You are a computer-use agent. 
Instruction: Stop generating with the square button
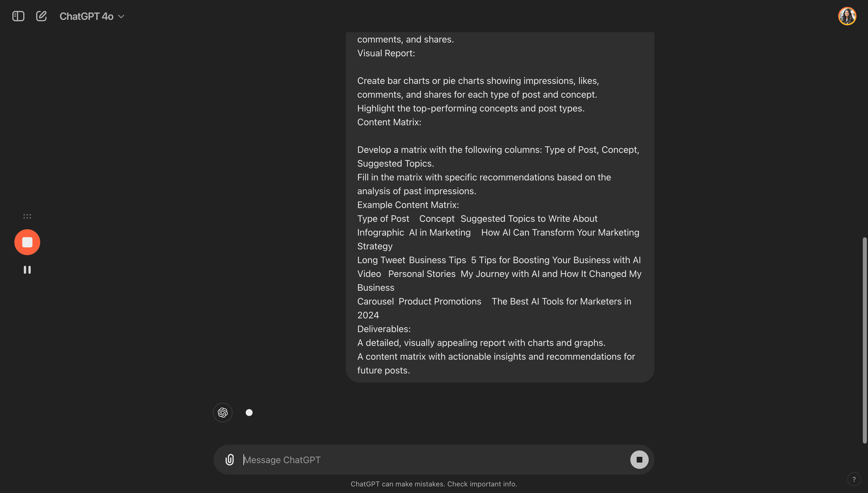coord(639,460)
